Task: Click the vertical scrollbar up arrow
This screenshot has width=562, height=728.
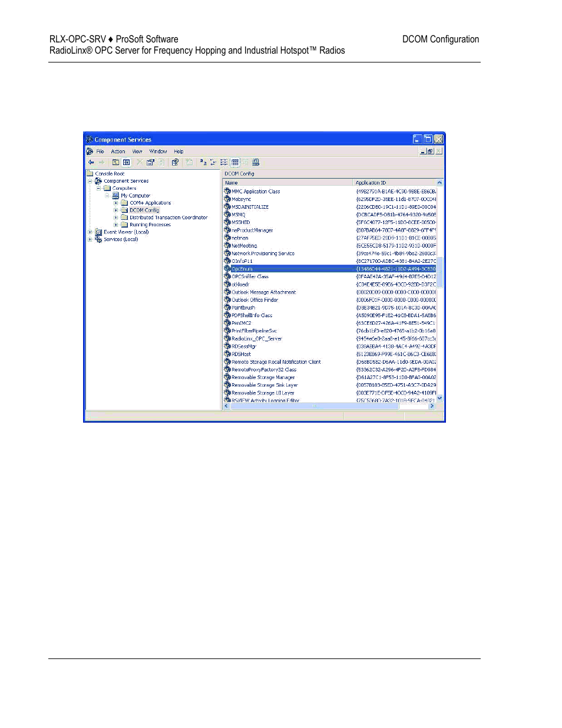Action: tap(439, 183)
